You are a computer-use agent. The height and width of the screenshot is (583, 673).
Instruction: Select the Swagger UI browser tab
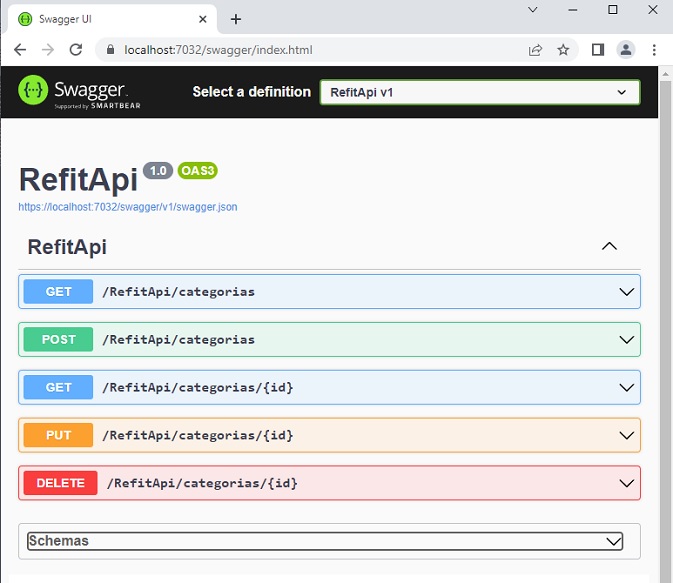[x=108, y=19]
